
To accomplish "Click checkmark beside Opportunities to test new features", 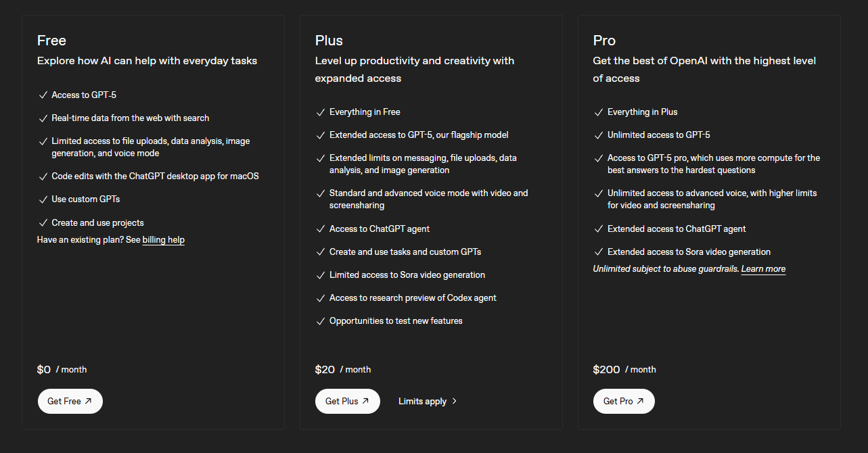I will [321, 321].
